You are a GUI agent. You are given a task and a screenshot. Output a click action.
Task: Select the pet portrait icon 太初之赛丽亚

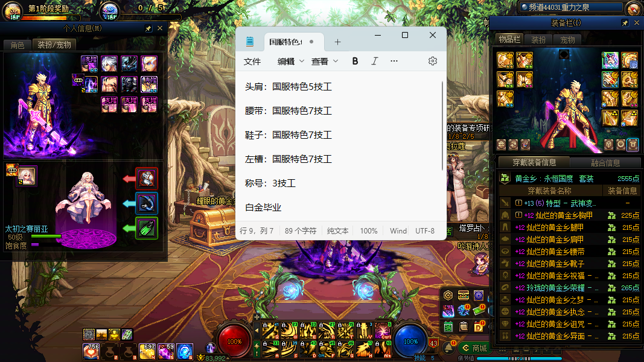point(27,176)
